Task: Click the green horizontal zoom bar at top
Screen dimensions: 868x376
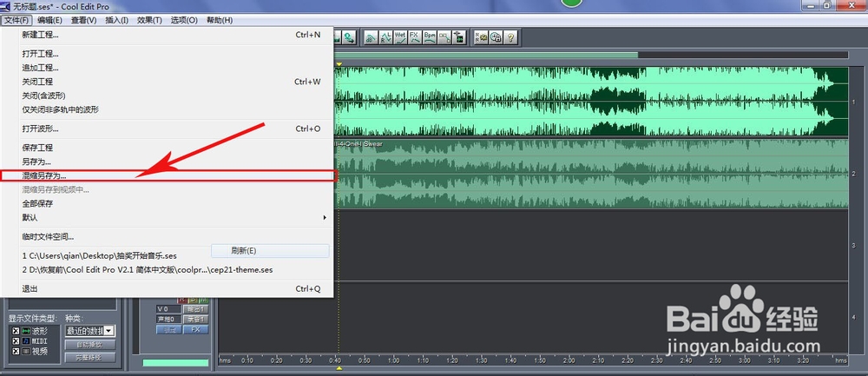Action: tap(486, 55)
